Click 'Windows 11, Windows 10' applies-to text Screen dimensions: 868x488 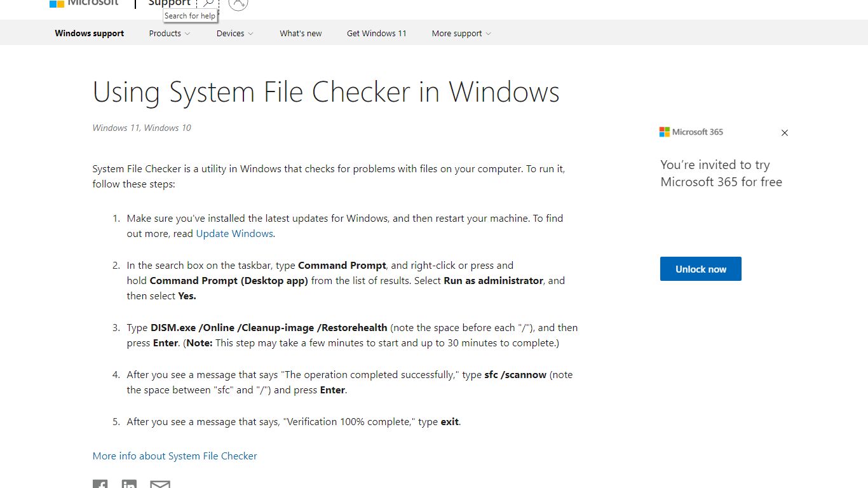pos(142,128)
